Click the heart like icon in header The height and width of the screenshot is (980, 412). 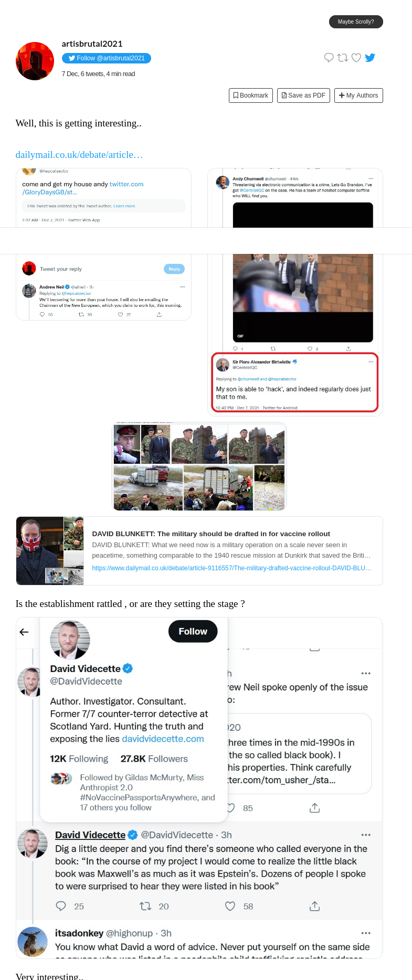(356, 58)
